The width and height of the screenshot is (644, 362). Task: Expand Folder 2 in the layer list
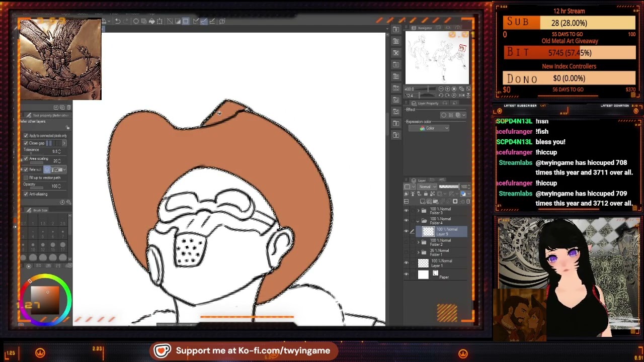pyautogui.click(x=418, y=242)
